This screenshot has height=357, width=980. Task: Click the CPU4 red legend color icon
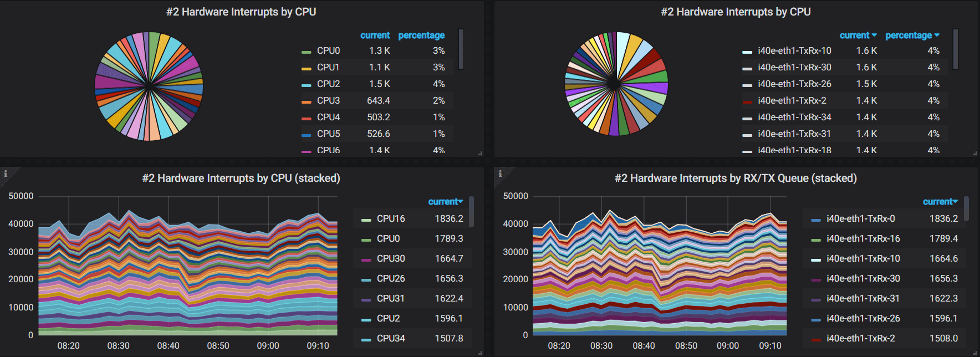(306, 118)
